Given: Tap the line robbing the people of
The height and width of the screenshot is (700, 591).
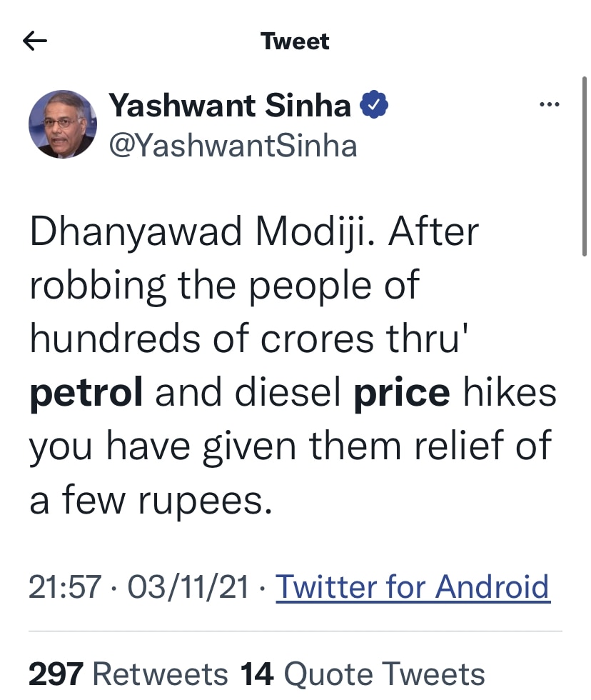Looking at the screenshot, I should click(224, 286).
